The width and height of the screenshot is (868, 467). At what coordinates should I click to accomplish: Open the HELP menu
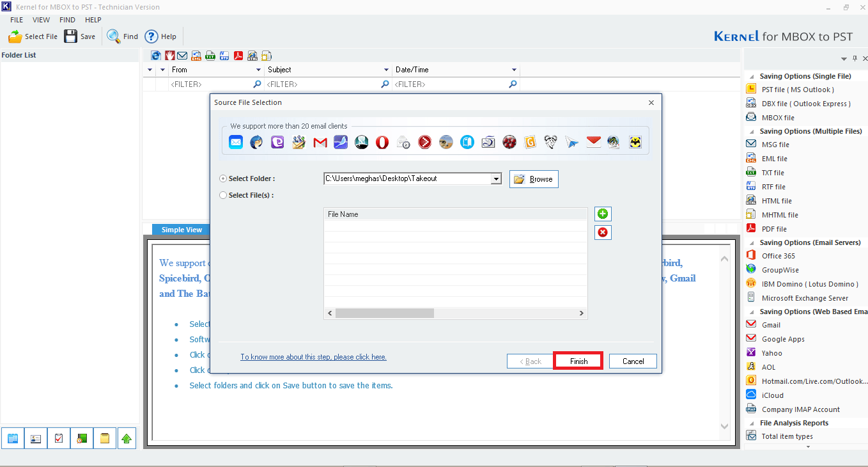93,20
